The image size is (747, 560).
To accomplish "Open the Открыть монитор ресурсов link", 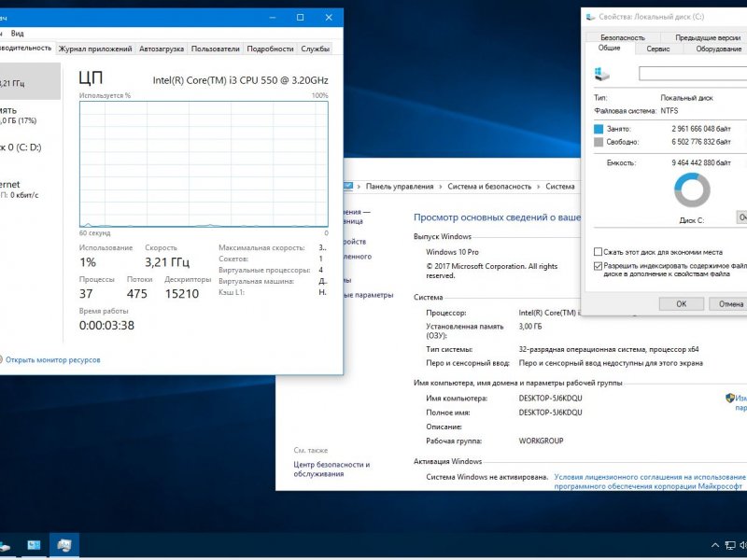I will [53, 360].
